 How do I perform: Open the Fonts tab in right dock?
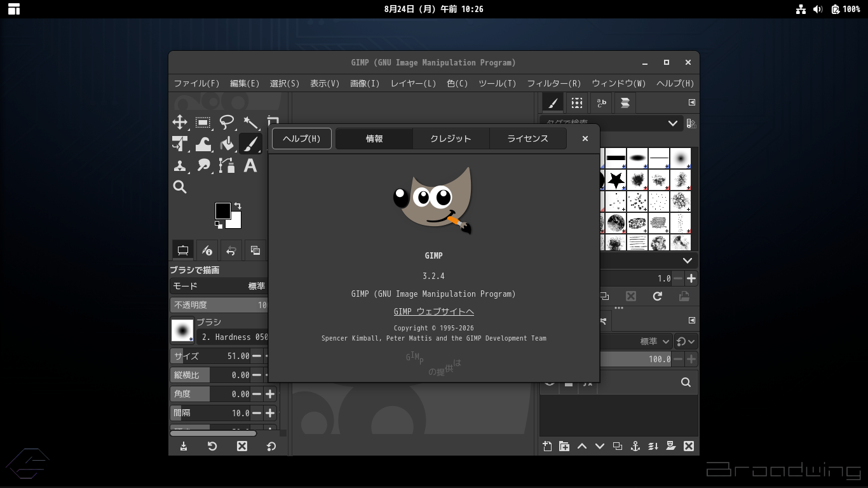[x=600, y=103]
